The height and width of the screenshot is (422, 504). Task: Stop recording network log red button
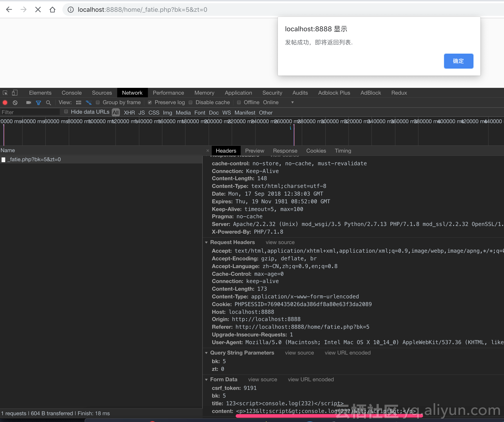tap(5, 103)
